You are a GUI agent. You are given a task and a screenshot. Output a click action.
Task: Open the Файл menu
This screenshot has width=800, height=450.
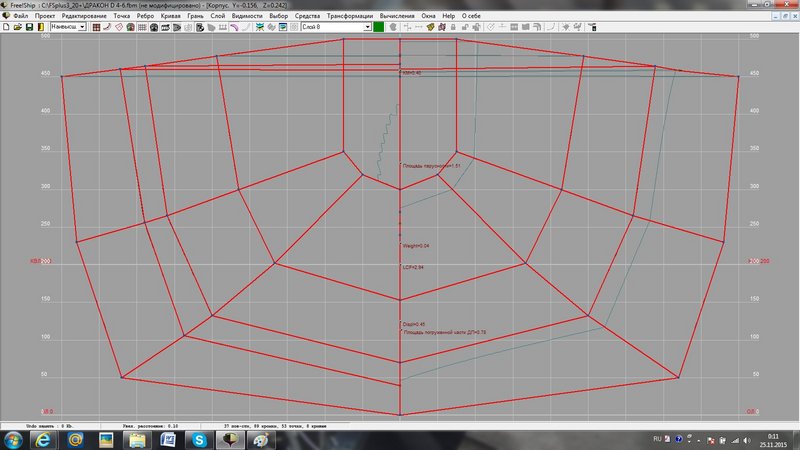21,17
